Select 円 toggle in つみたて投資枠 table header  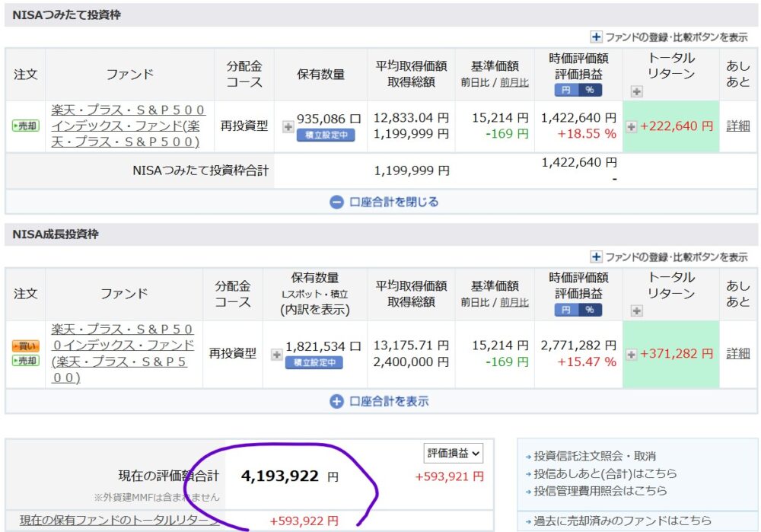click(x=566, y=90)
